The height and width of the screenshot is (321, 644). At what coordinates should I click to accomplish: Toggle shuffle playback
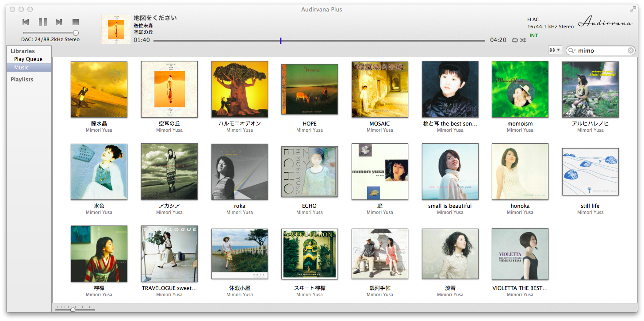pyautogui.click(x=523, y=40)
